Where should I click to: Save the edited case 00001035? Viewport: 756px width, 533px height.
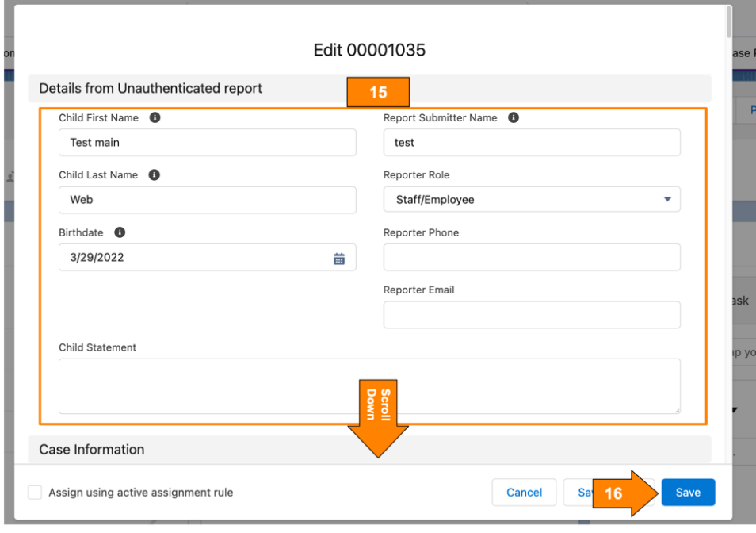coord(687,492)
